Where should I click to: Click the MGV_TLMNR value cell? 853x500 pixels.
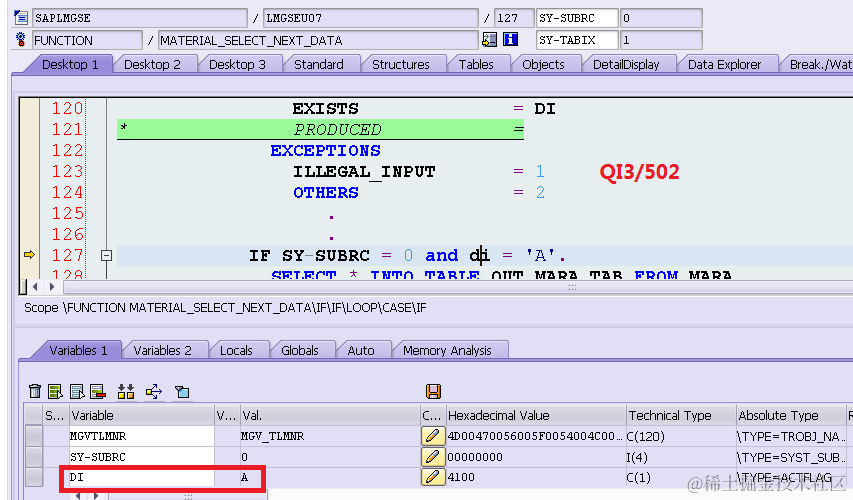point(330,436)
